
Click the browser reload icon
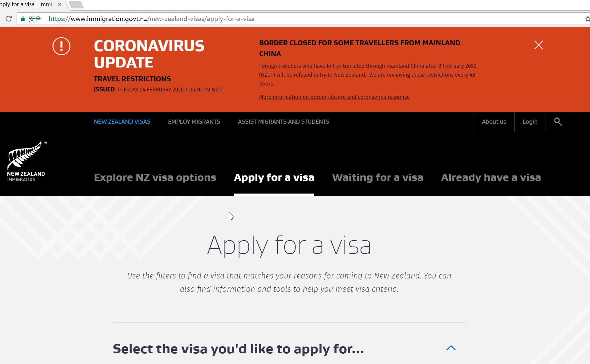point(9,19)
